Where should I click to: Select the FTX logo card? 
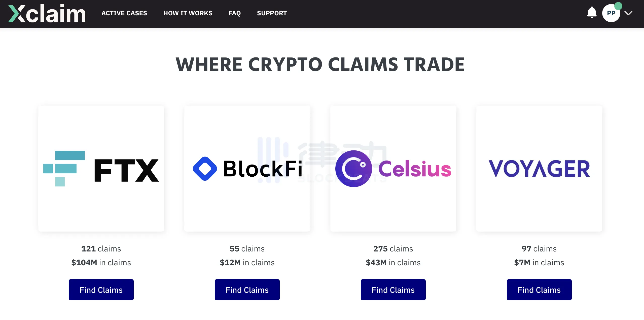[101, 168]
